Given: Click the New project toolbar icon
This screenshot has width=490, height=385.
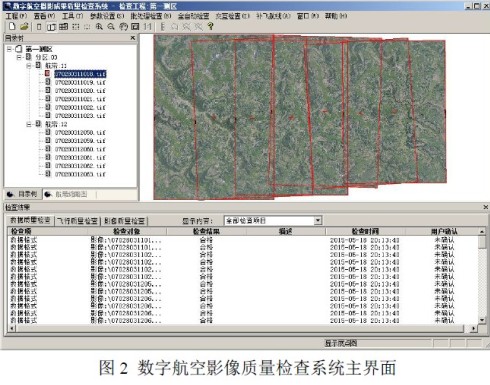Looking at the screenshot, I should [x=12, y=26].
